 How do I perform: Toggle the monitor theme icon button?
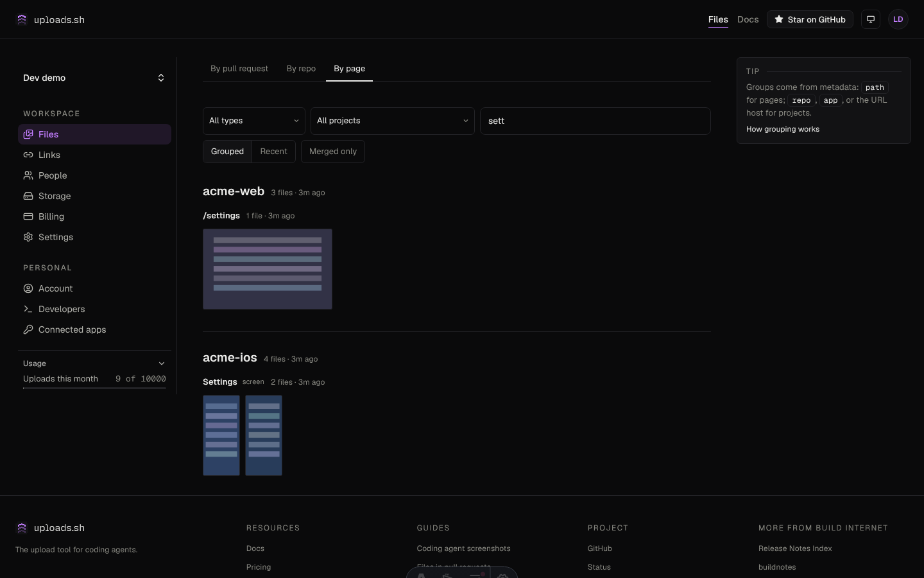tap(871, 19)
